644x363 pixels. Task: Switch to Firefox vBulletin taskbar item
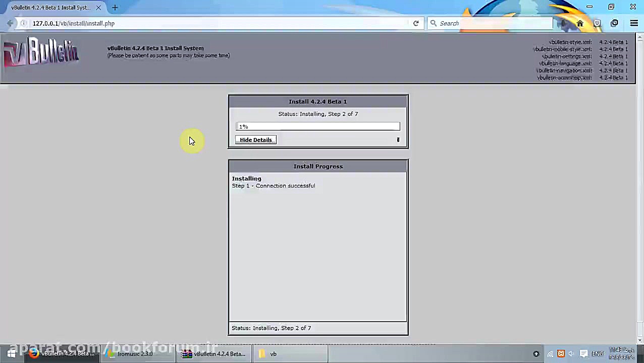(x=62, y=354)
